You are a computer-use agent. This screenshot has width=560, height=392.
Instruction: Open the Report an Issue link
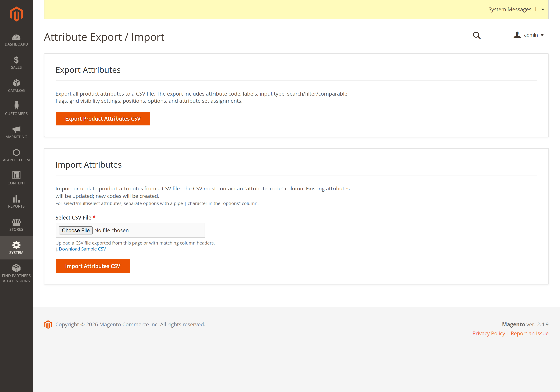[530, 333]
